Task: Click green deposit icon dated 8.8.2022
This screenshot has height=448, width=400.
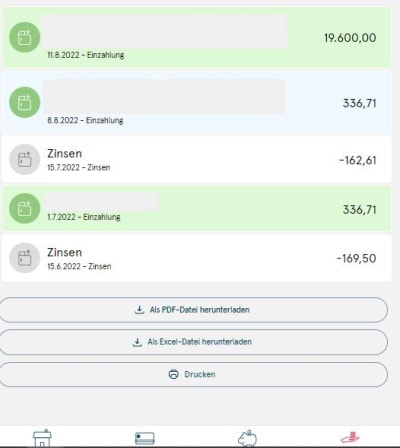Action: coord(25,102)
